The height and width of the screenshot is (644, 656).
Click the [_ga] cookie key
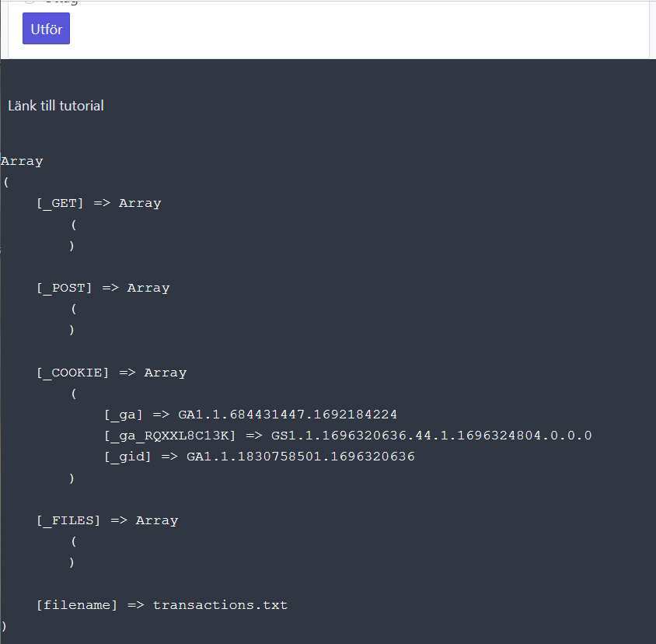[123, 415]
